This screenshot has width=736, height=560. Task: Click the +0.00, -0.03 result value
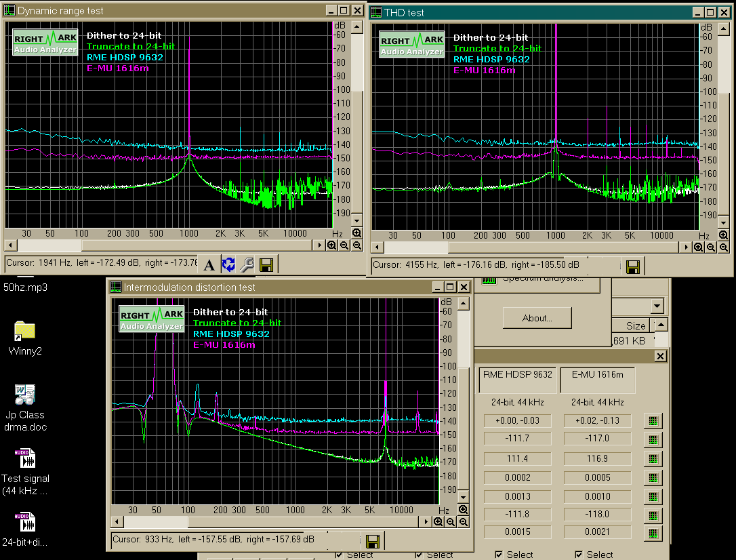pos(517,420)
